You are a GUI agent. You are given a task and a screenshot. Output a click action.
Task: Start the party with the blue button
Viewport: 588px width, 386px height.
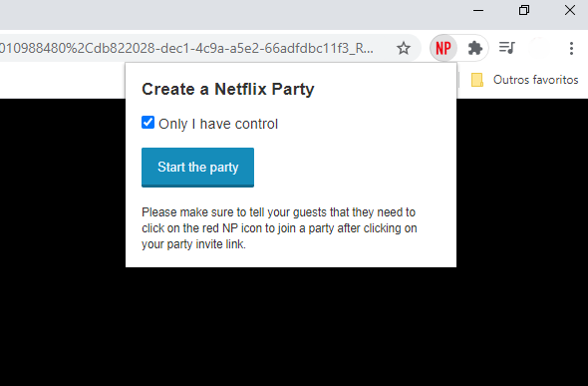(197, 168)
